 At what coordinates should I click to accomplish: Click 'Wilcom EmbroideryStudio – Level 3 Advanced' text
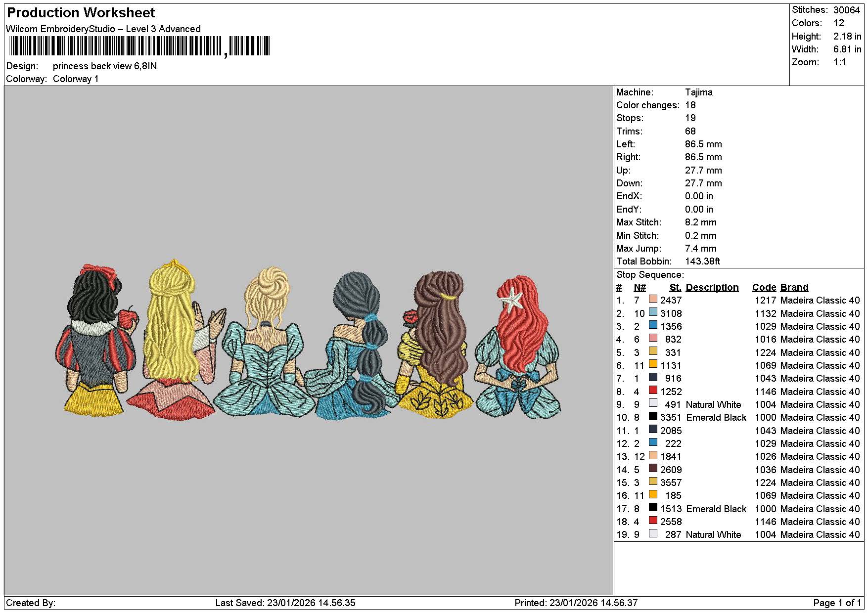pyautogui.click(x=103, y=29)
